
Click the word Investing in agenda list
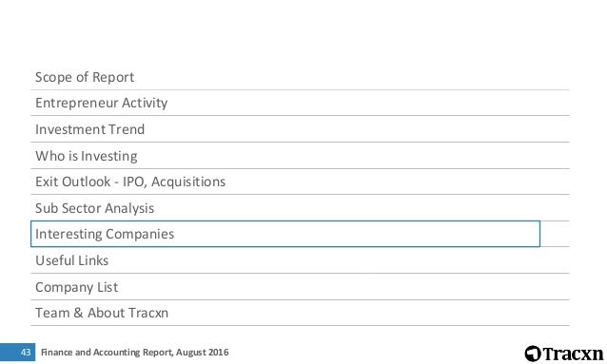pyautogui.click(x=109, y=156)
